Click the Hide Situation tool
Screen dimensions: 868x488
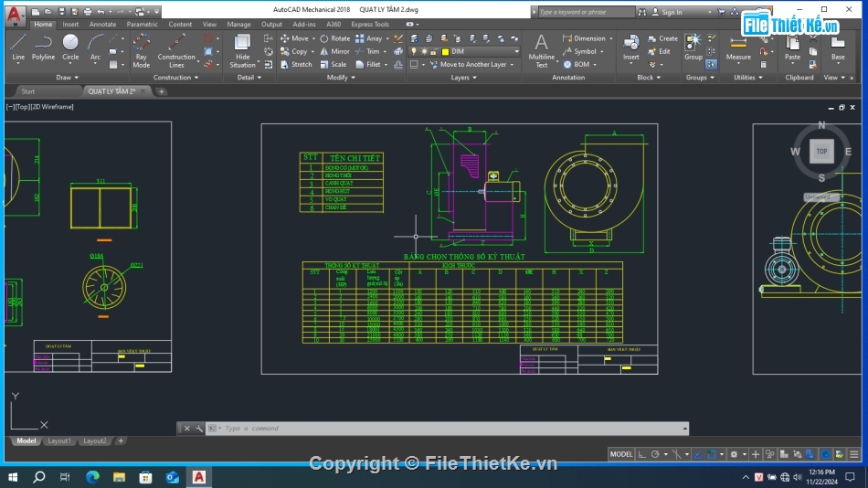242,51
